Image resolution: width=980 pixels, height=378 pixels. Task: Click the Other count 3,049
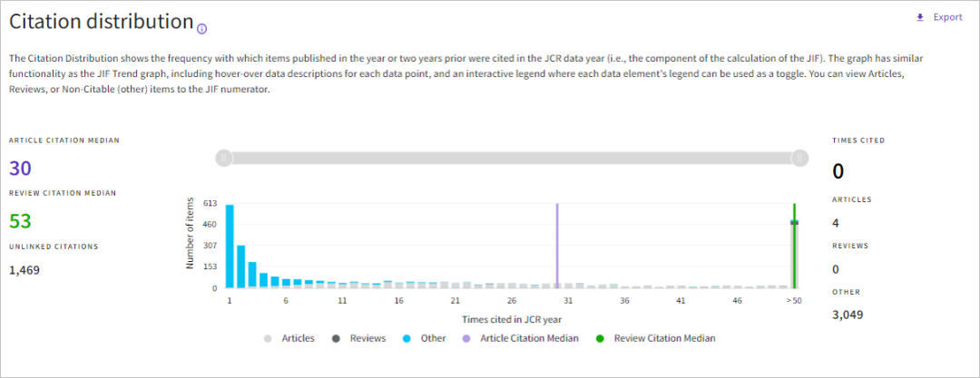pos(848,315)
